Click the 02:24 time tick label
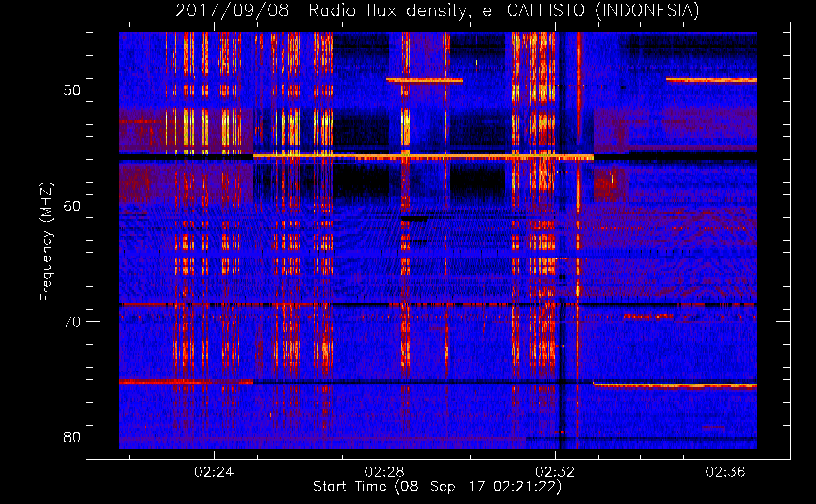The image size is (816, 504). pos(214,472)
